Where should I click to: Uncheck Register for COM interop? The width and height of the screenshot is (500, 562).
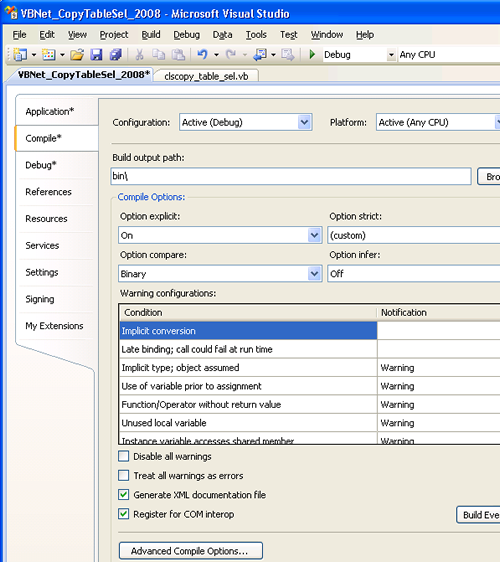pos(123,514)
